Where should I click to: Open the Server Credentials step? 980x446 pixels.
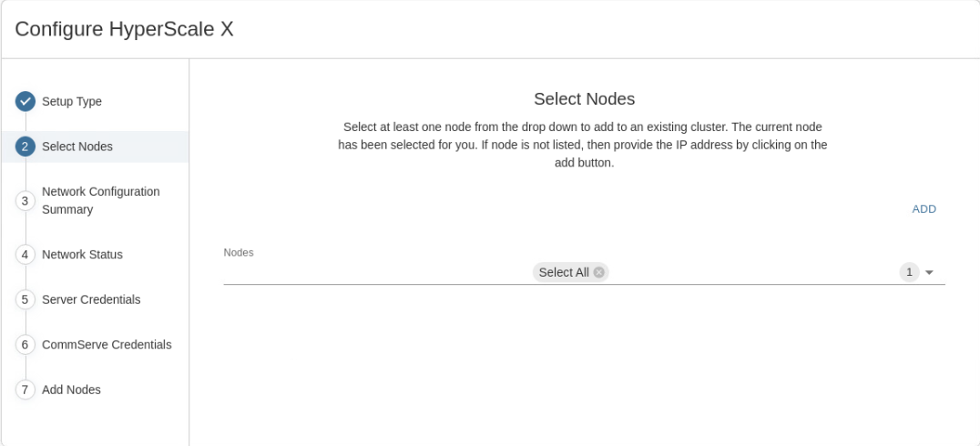point(91,299)
